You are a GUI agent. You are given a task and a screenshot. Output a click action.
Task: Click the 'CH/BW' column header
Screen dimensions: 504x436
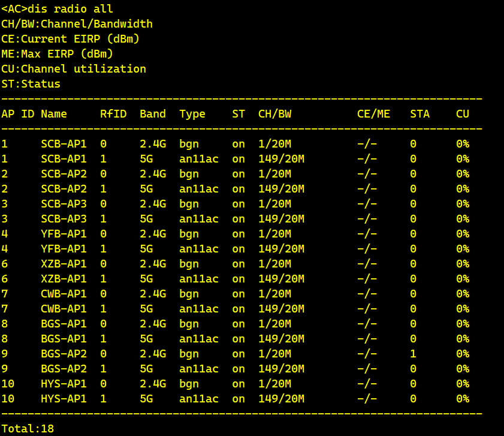click(x=274, y=114)
